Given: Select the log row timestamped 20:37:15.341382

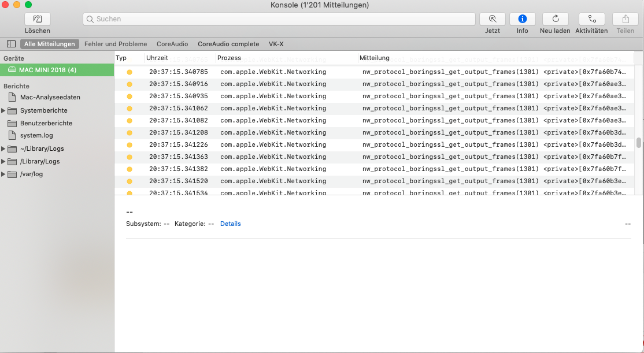Looking at the screenshot, I should (375, 169).
